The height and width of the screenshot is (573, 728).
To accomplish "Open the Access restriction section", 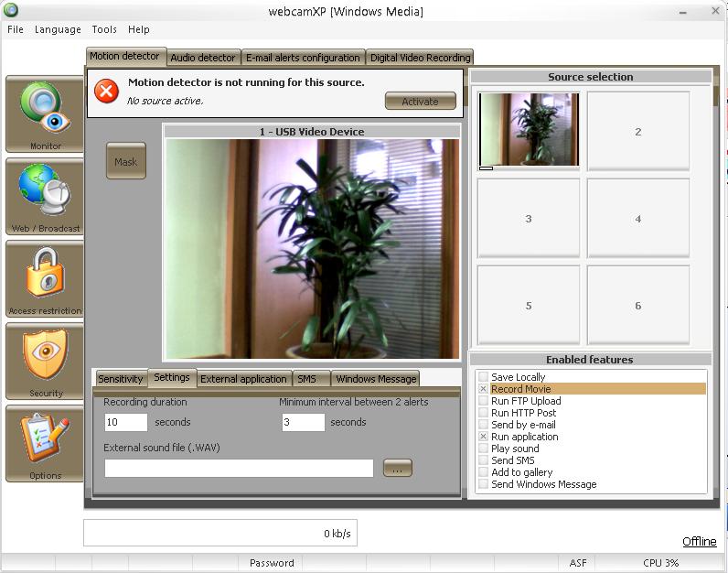I will (45, 279).
